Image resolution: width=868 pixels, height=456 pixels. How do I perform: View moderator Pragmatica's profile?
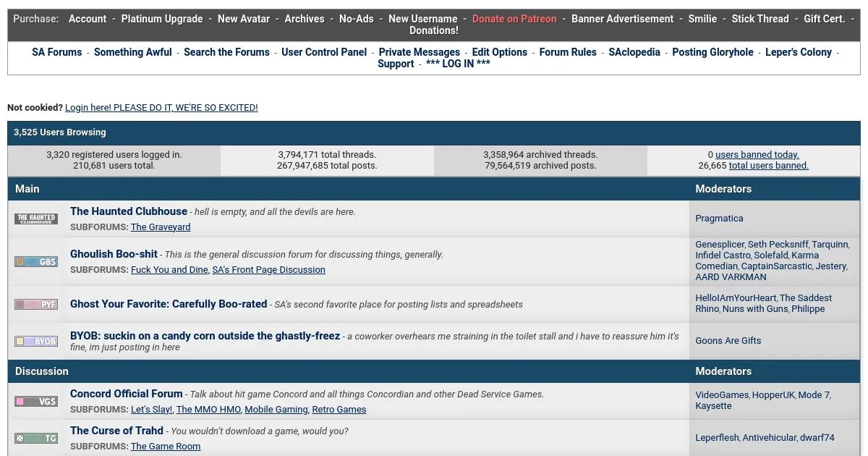coord(719,218)
